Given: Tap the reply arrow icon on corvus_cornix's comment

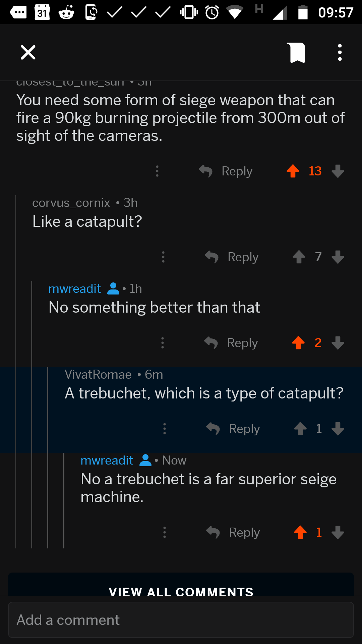Looking at the screenshot, I should 213,257.
